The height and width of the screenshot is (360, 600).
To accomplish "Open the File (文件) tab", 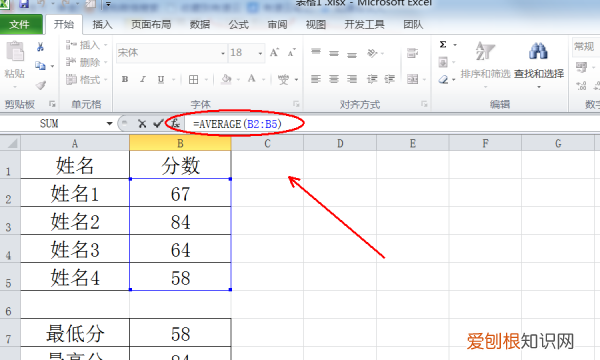I will [21, 24].
